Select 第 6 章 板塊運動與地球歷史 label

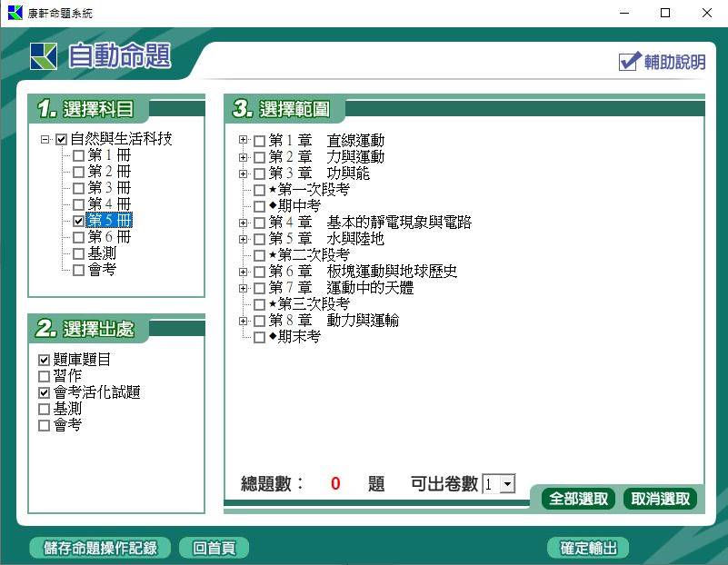[363, 272]
